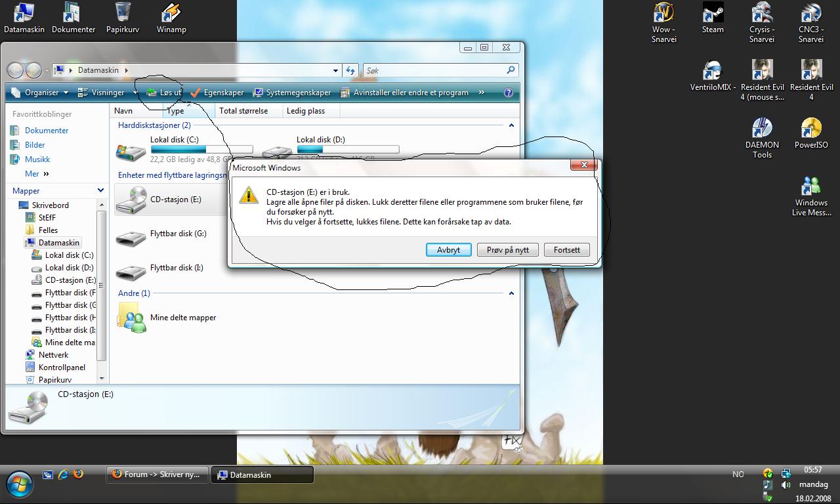The image size is (840, 504).
Task: Select the Steam desktop shortcut
Action: [713, 18]
